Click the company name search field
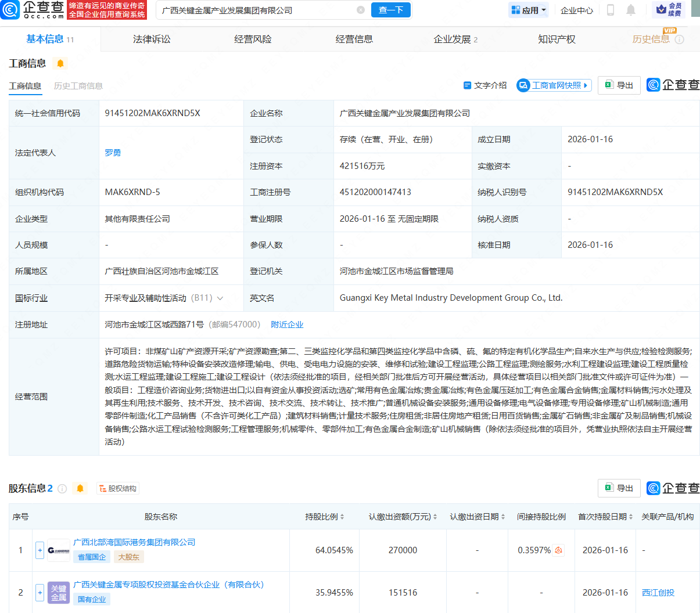 pyautogui.click(x=256, y=10)
